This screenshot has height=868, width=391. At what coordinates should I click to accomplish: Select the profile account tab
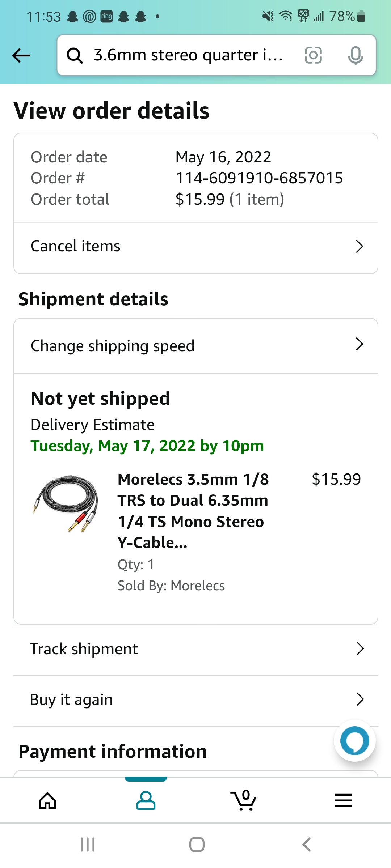pyautogui.click(x=146, y=800)
